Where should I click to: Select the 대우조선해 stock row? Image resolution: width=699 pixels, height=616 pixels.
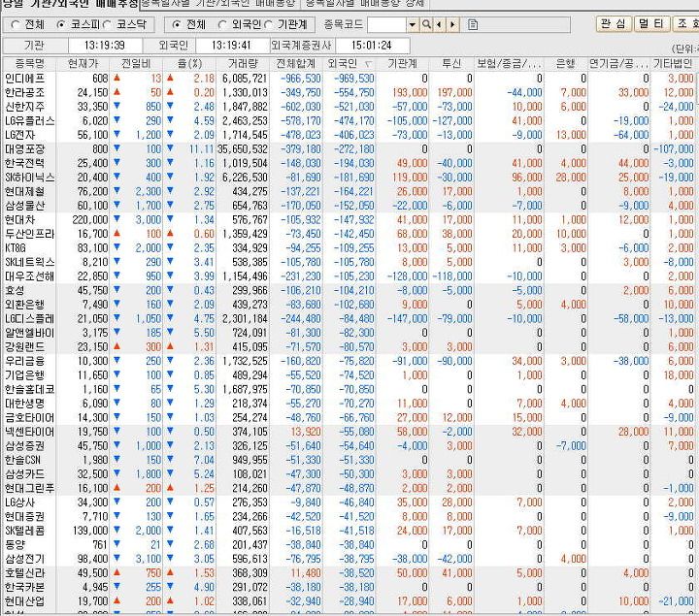349,276
